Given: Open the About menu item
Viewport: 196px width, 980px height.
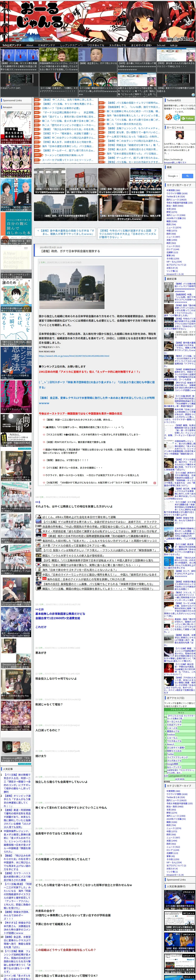Looking at the screenshot, I should coord(30,45).
